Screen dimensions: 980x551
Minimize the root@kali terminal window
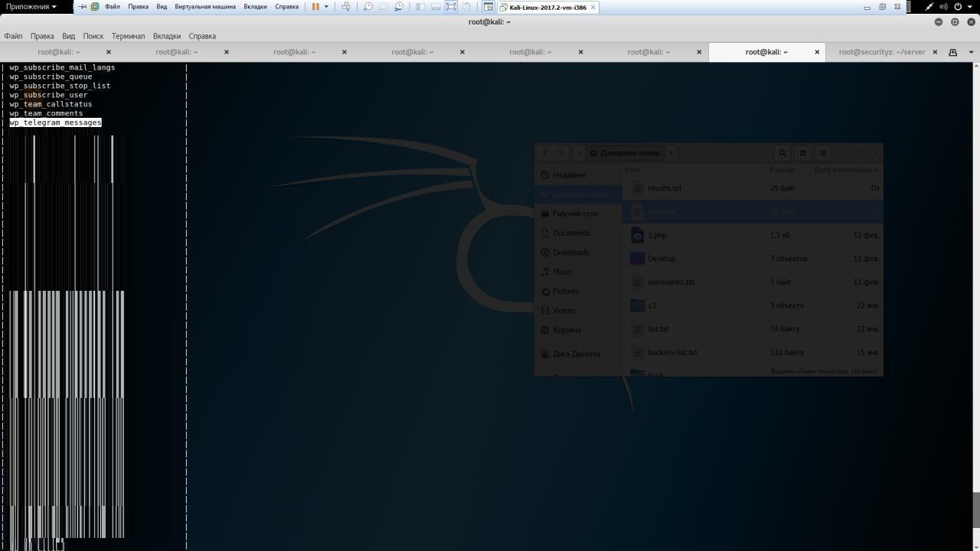[x=939, y=21]
